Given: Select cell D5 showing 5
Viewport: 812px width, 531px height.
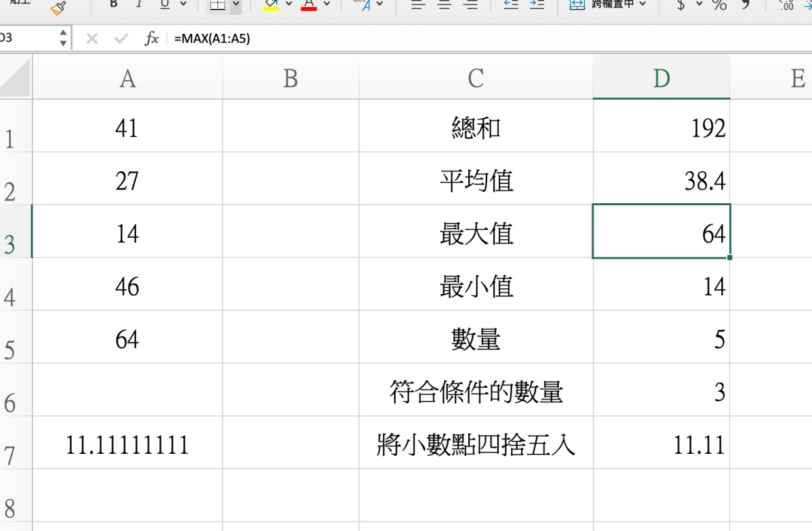Looking at the screenshot, I should tap(662, 337).
